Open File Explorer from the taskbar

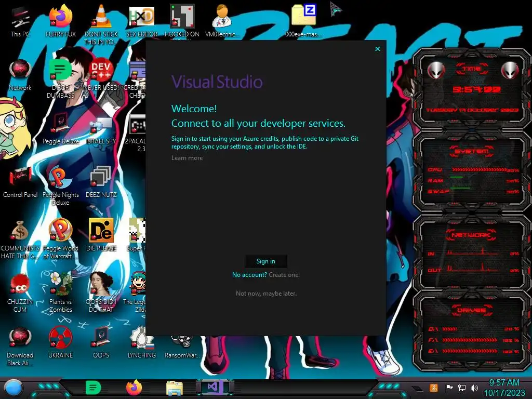pos(175,388)
